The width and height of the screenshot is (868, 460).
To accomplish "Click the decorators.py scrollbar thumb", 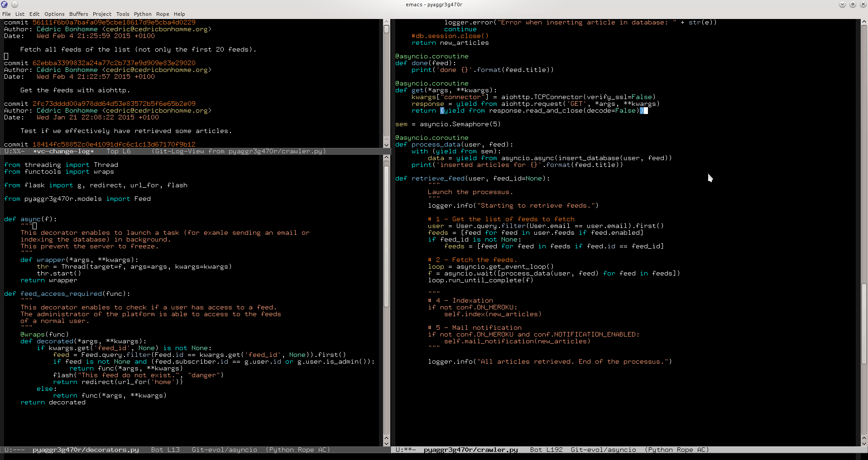I will (x=386, y=237).
